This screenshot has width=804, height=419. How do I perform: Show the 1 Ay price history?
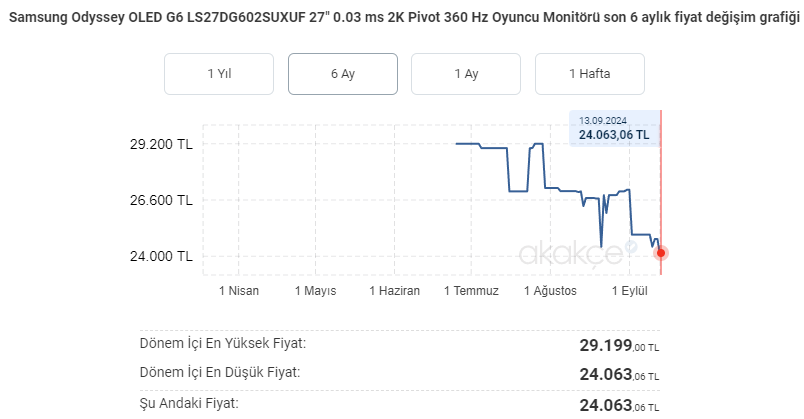click(x=466, y=73)
